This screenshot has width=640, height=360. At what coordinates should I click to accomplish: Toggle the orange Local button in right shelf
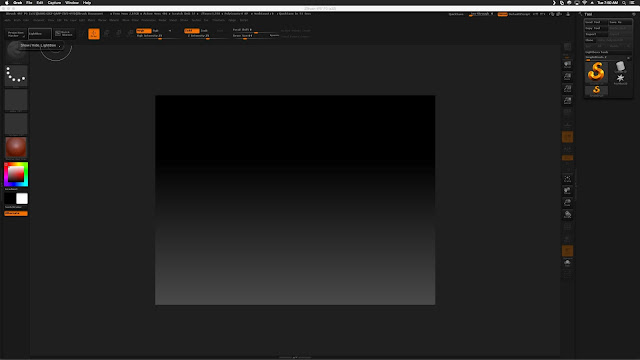[567, 137]
